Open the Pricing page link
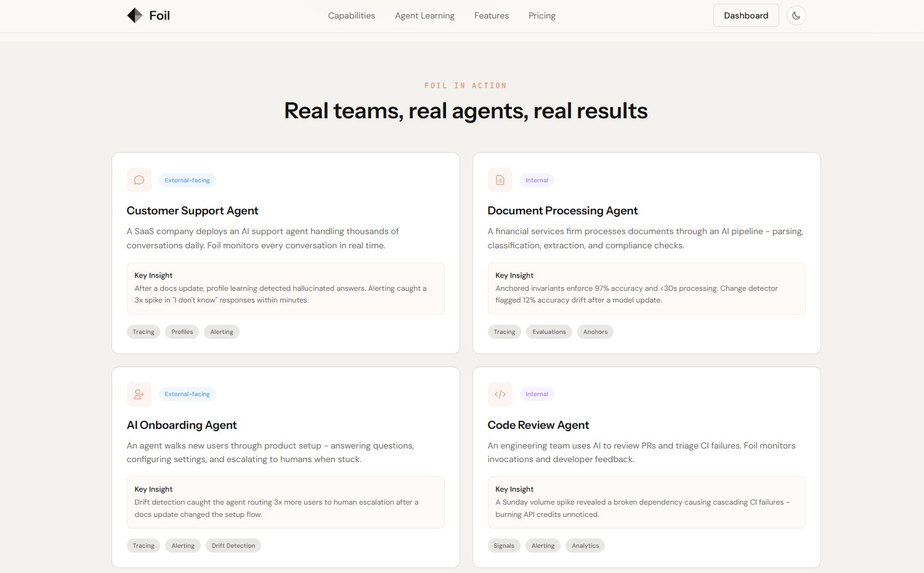924x573 pixels. click(542, 15)
